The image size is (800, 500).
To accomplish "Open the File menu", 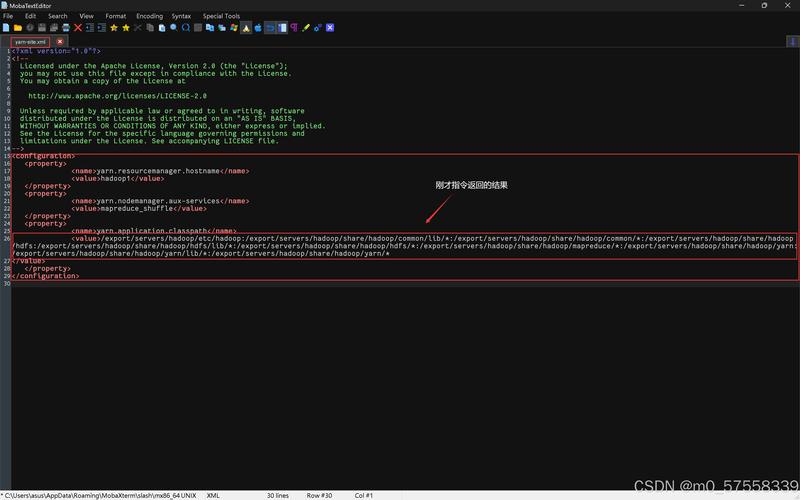I will [8, 16].
